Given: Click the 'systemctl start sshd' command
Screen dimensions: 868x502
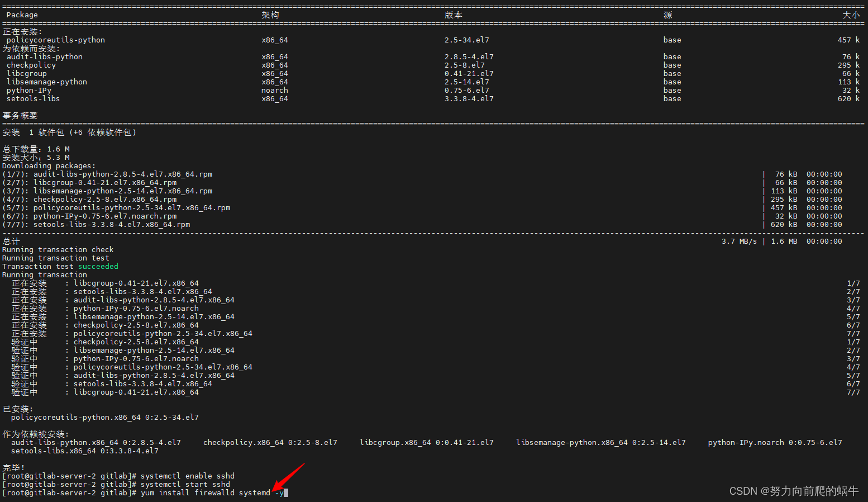Looking at the screenshot, I should coord(185,485).
